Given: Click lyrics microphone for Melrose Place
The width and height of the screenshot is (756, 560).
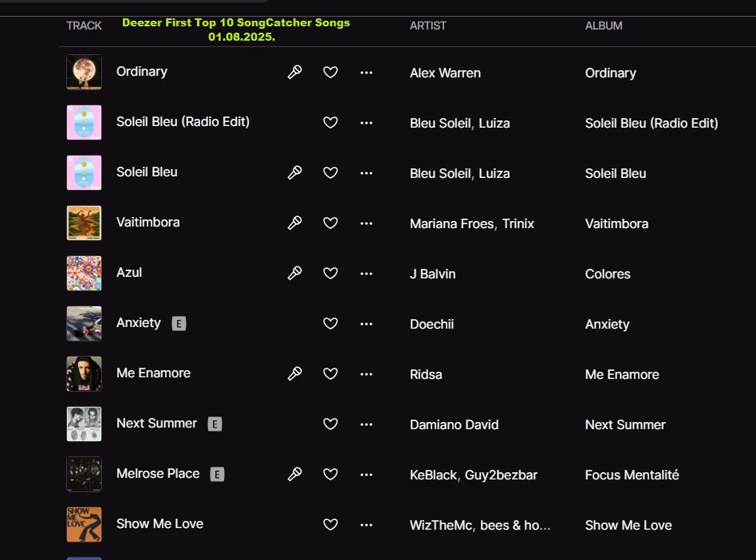Looking at the screenshot, I should (294, 474).
